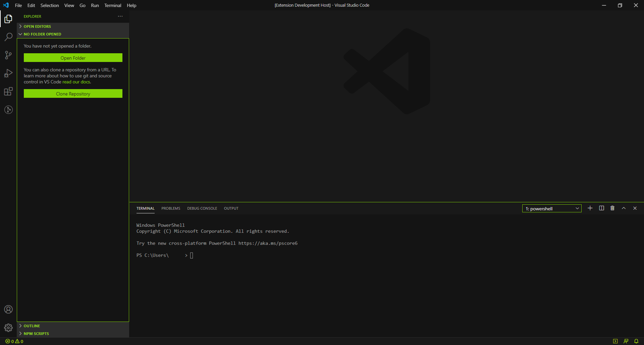Open the Git graph icon in activity bar

coord(8,110)
